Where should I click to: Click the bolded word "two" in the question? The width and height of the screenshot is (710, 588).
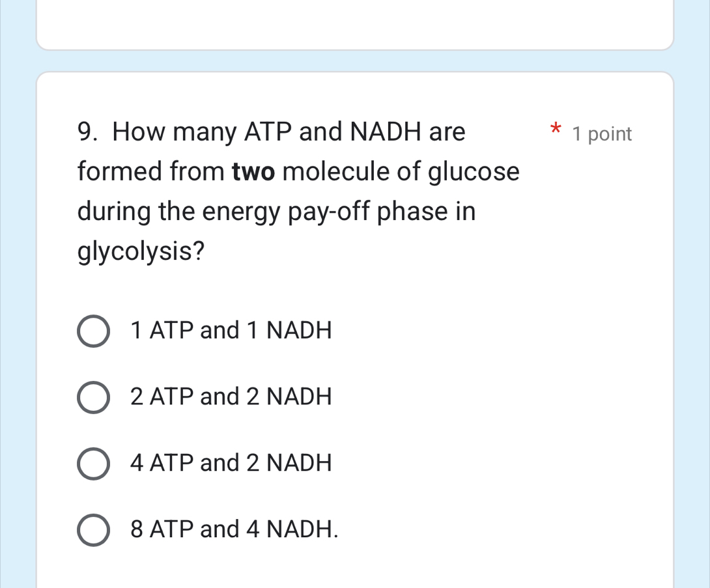pyautogui.click(x=251, y=172)
